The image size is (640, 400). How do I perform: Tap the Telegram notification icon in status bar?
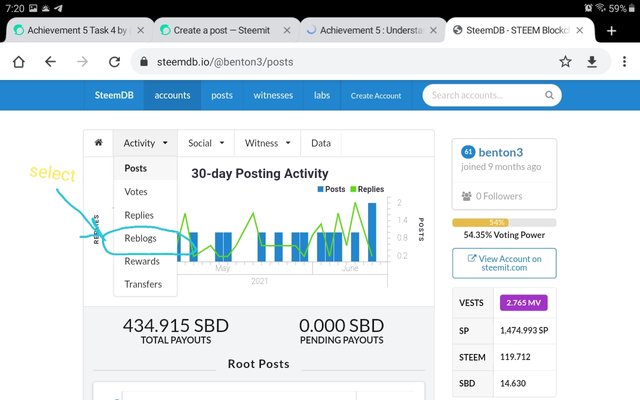click(58, 8)
